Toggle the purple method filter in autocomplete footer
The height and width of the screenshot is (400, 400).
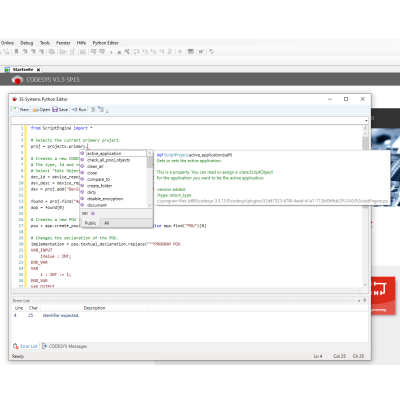click(93, 213)
